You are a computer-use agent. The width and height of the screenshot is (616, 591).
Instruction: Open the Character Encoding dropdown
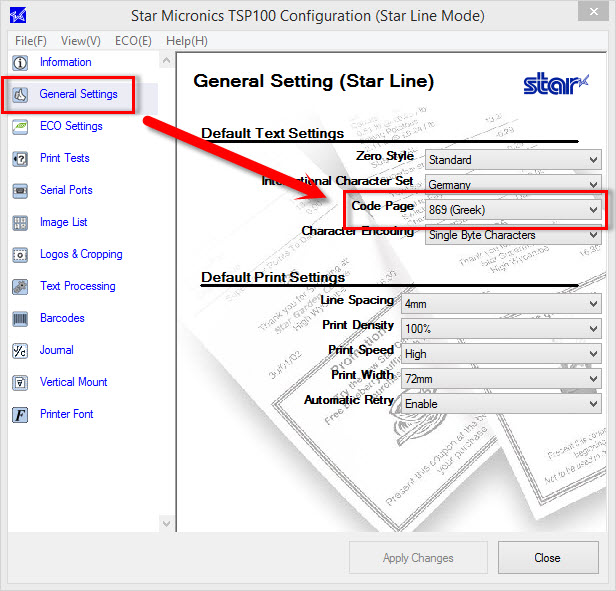[x=513, y=235]
